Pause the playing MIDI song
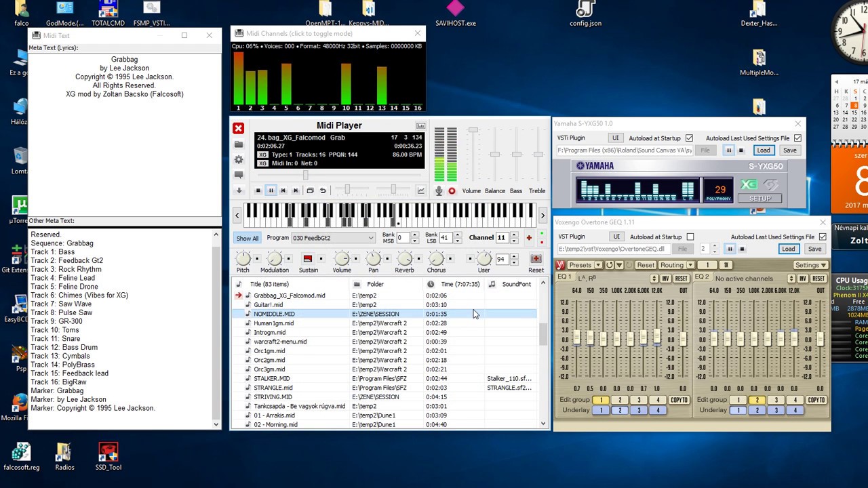This screenshot has height=488, width=868. point(271,190)
